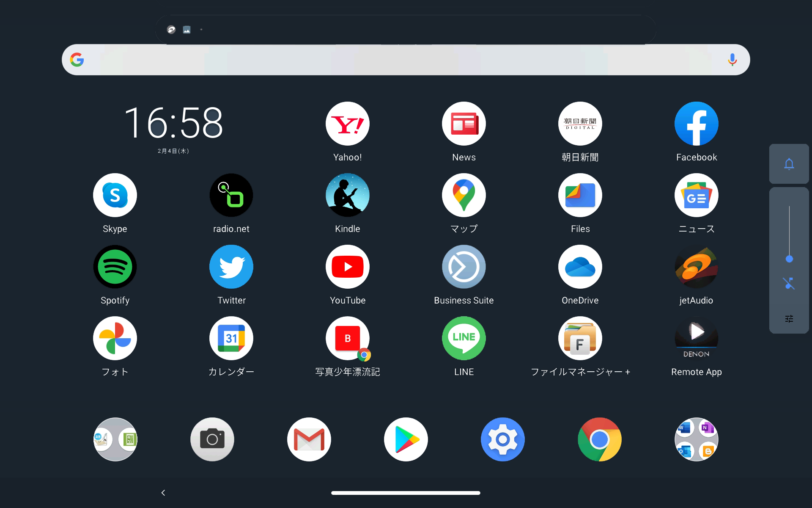The image size is (812, 508).
Task: Open the Spotify app
Action: 115,267
